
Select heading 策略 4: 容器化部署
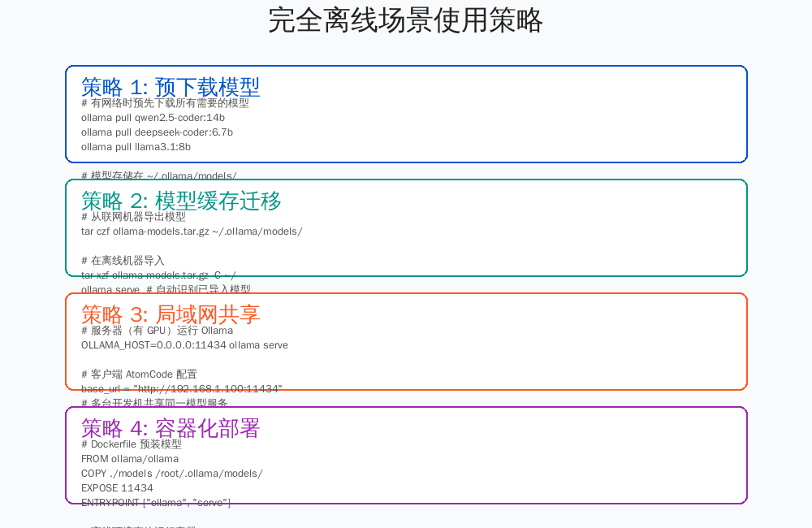(x=171, y=428)
